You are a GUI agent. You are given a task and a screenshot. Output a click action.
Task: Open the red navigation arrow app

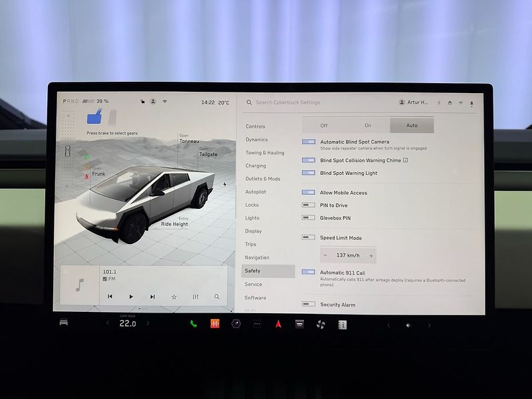tap(278, 324)
